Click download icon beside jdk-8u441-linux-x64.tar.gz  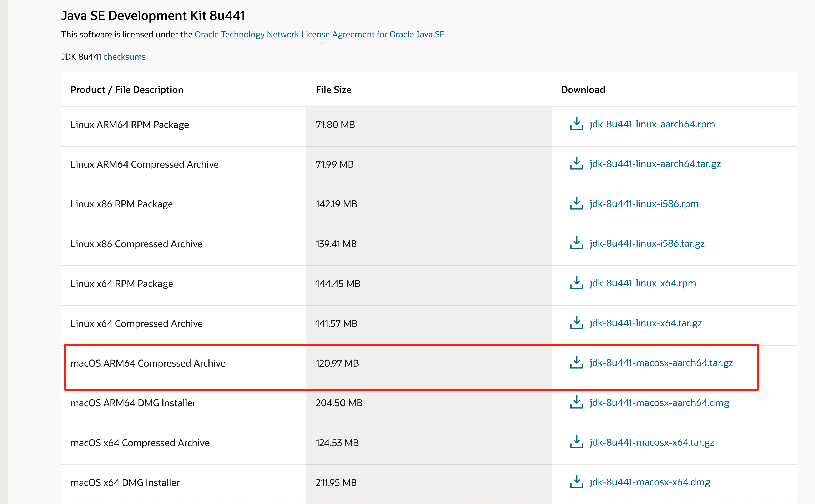576,323
